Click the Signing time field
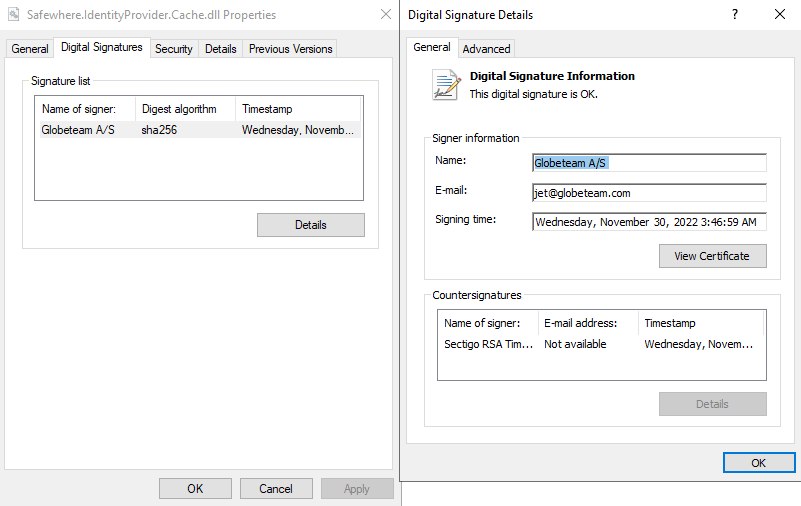Viewport: 801px width, 506px height. coord(648,222)
